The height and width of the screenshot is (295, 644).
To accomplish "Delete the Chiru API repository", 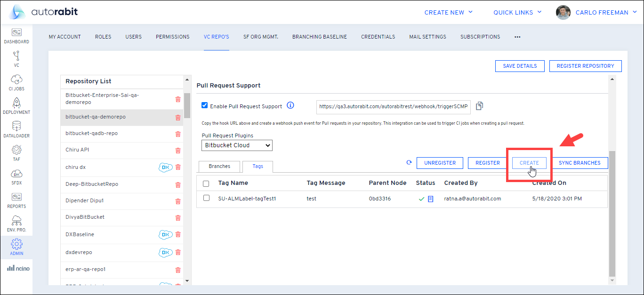I will pyautogui.click(x=178, y=151).
